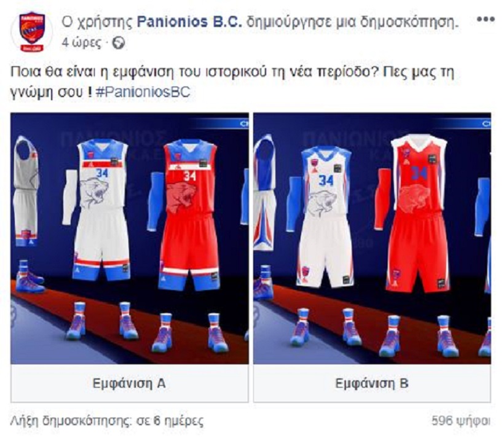Click the post question text about the new kit
Screen dimensions: 504x438
point(232,82)
